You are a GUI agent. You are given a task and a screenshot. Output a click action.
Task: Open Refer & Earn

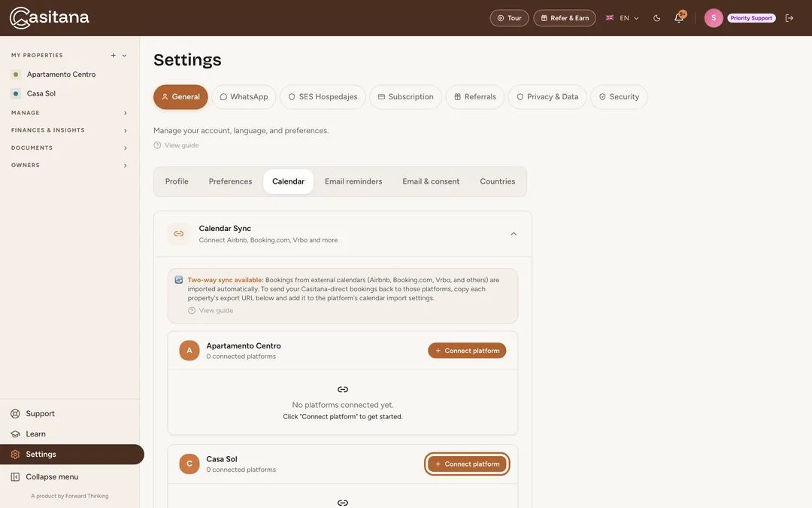(565, 18)
